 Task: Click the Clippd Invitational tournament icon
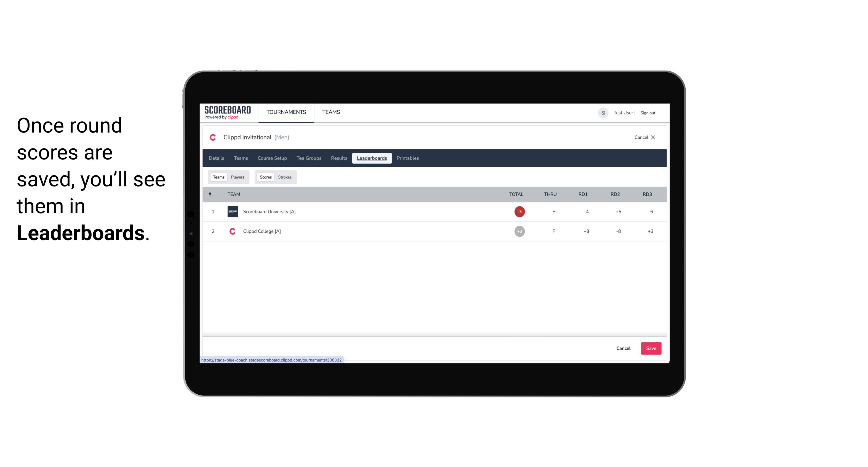214,138
